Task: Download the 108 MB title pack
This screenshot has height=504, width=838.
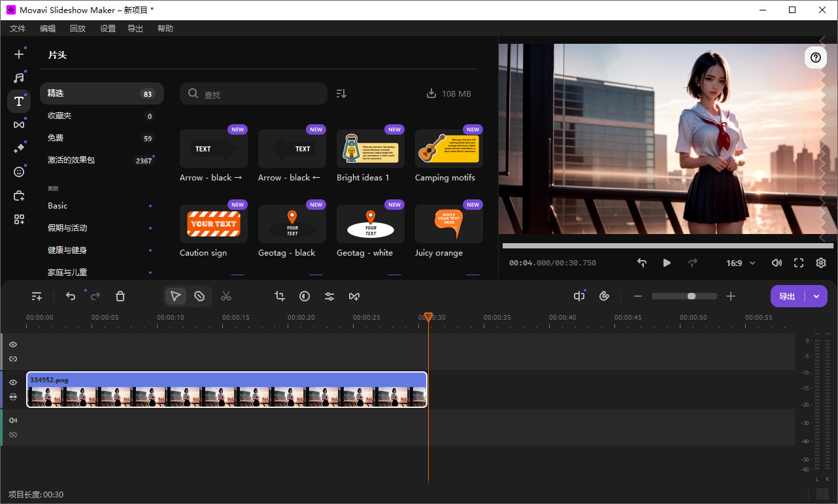Action: pyautogui.click(x=448, y=93)
